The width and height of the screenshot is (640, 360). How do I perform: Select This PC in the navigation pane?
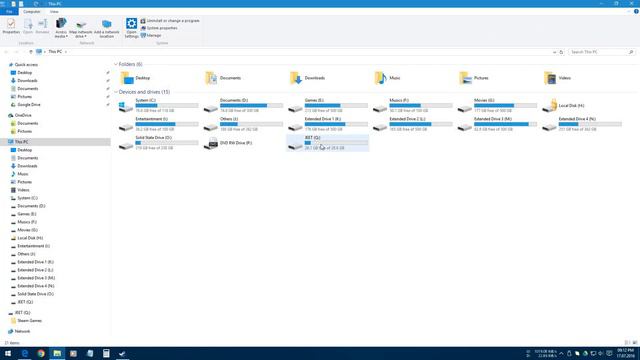22,142
